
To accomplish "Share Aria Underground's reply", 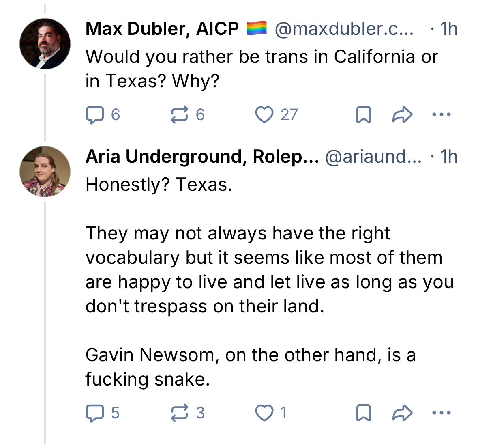I will [x=403, y=413].
